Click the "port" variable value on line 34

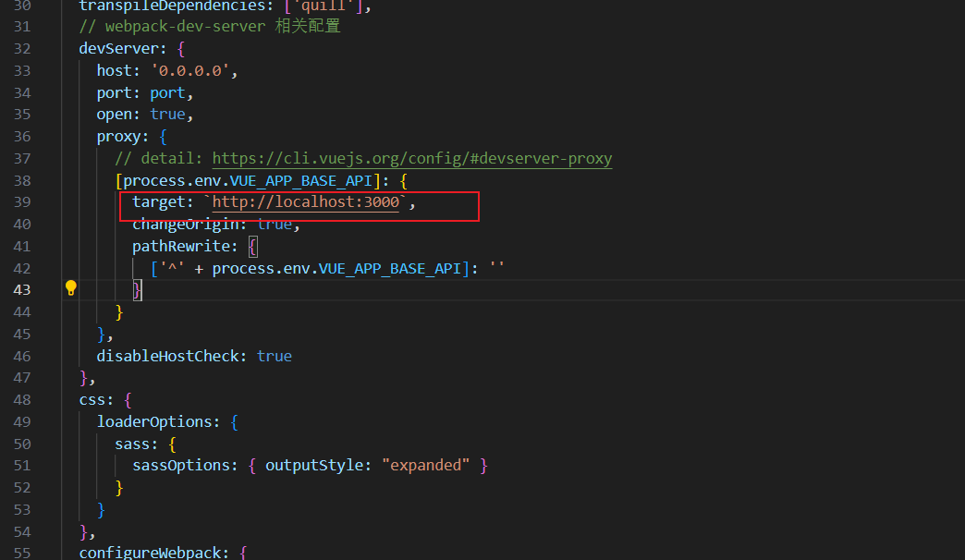[167, 93]
